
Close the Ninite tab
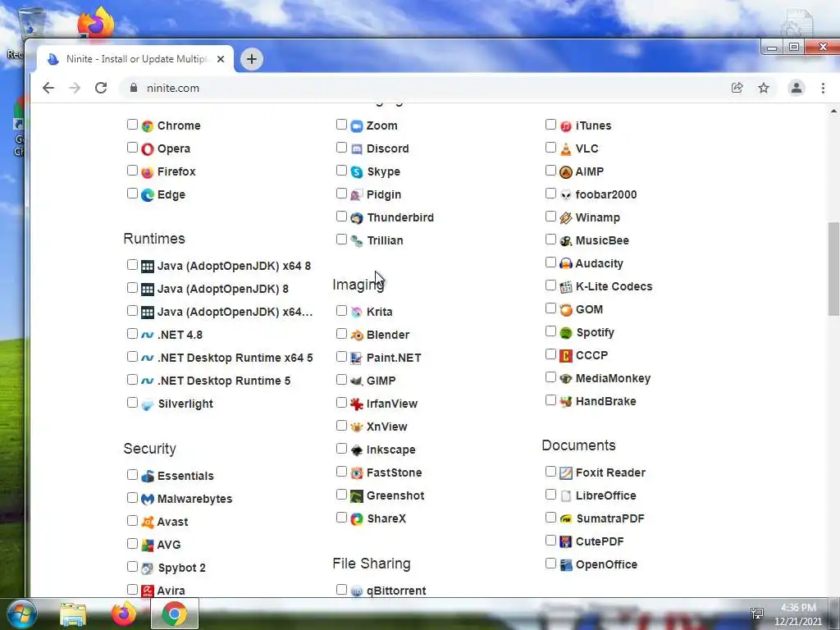[221, 59]
